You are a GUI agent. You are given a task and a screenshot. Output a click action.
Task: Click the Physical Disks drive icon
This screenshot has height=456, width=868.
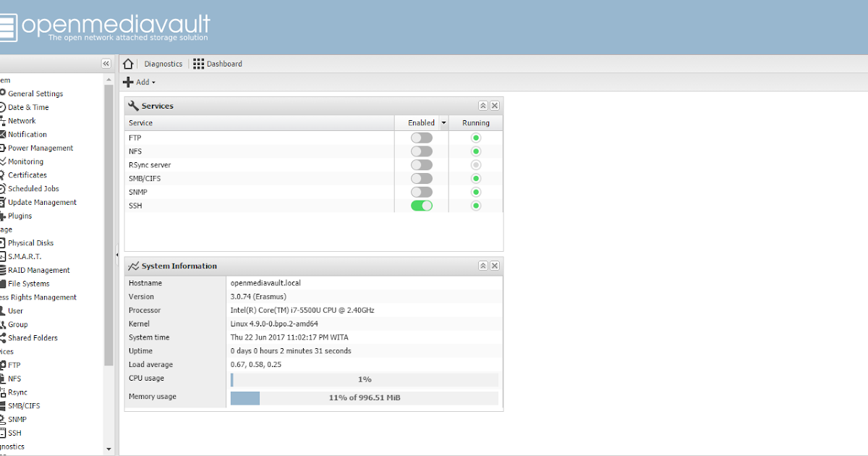coord(2,243)
